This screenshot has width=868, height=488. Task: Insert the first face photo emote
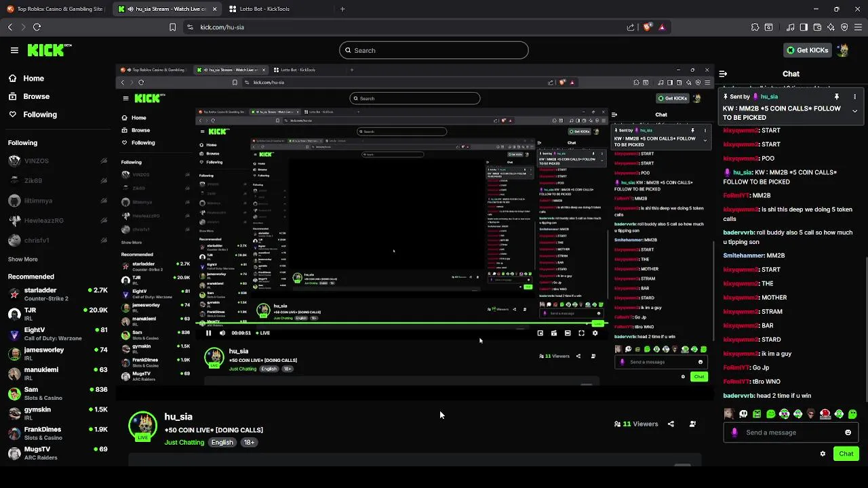[729, 414]
